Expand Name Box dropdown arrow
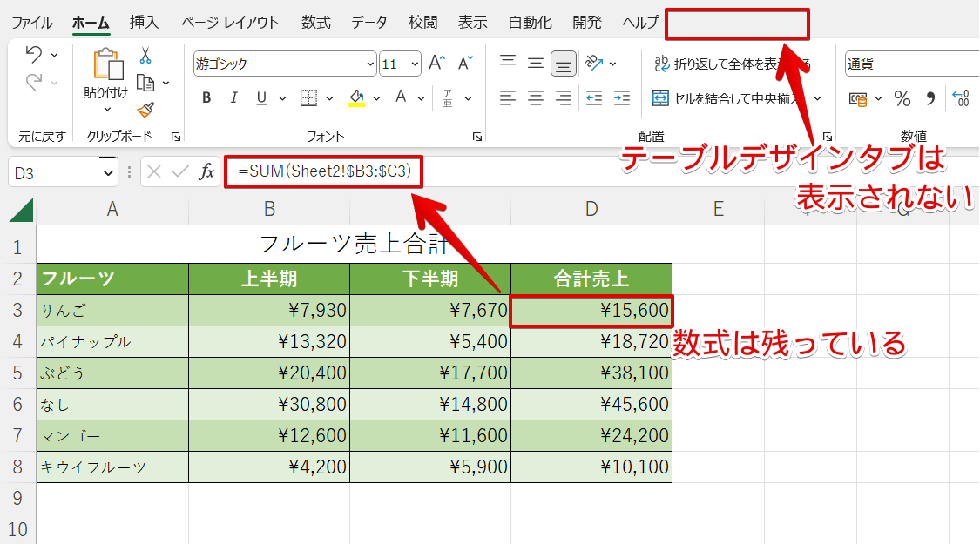This screenshot has height=544, width=980. [x=108, y=172]
